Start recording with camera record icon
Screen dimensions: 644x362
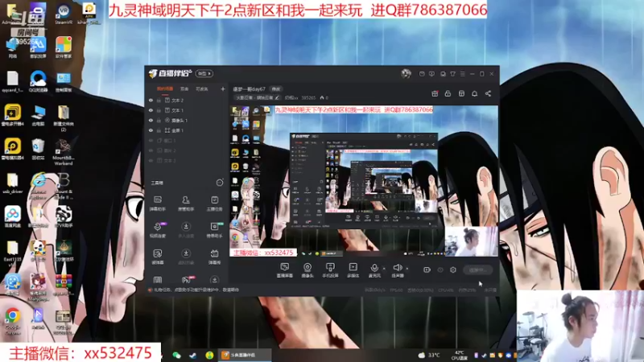point(427,269)
